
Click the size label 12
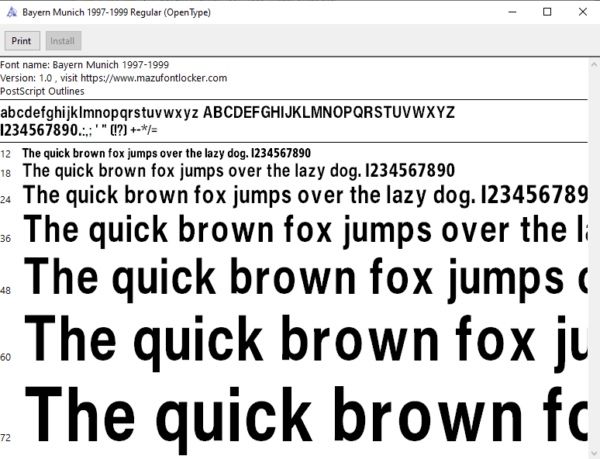click(6, 154)
